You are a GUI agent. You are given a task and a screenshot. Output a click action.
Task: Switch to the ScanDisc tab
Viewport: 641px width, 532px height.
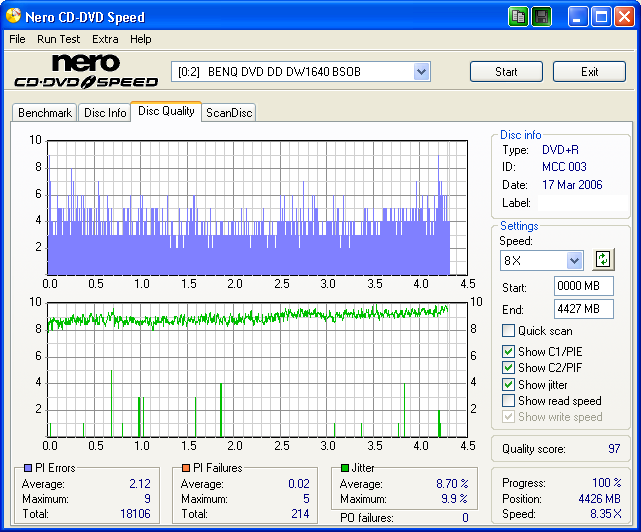tap(229, 113)
